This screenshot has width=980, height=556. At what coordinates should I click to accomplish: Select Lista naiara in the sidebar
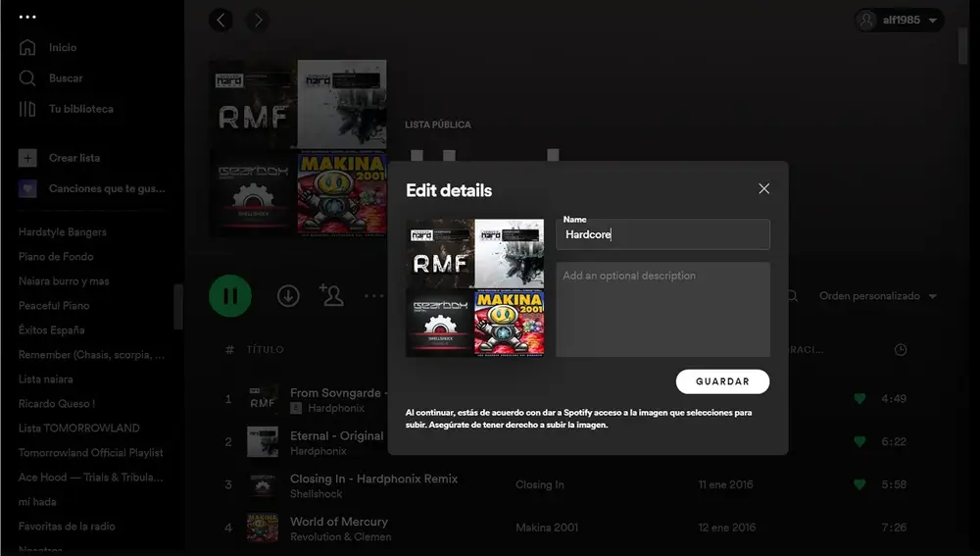click(46, 379)
